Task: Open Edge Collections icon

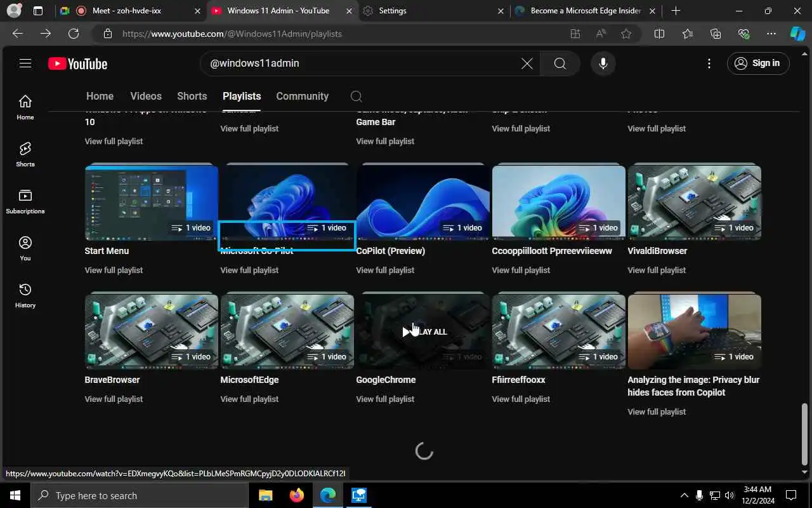Action: coord(716,34)
